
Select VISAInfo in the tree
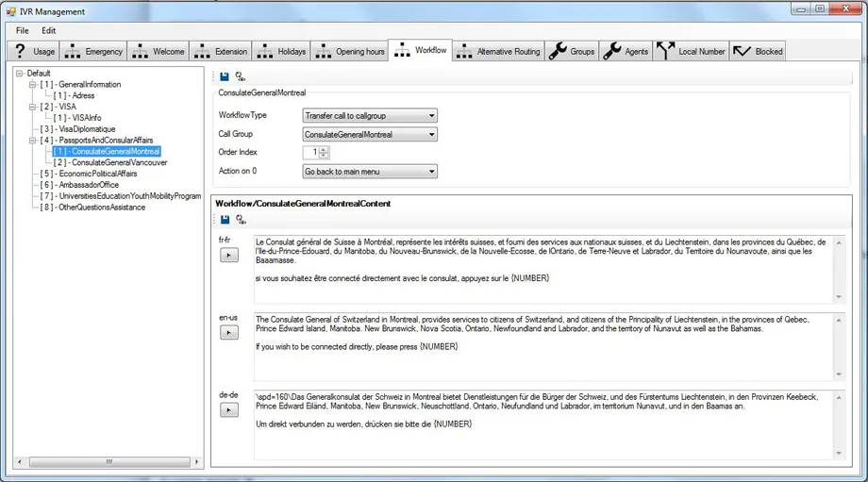click(x=77, y=118)
